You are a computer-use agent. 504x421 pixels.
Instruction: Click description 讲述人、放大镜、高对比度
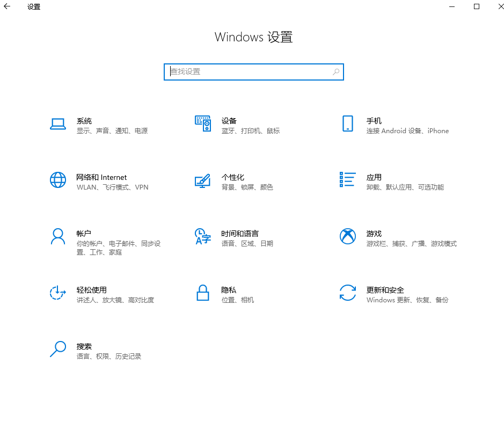pyautogui.click(x=115, y=300)
